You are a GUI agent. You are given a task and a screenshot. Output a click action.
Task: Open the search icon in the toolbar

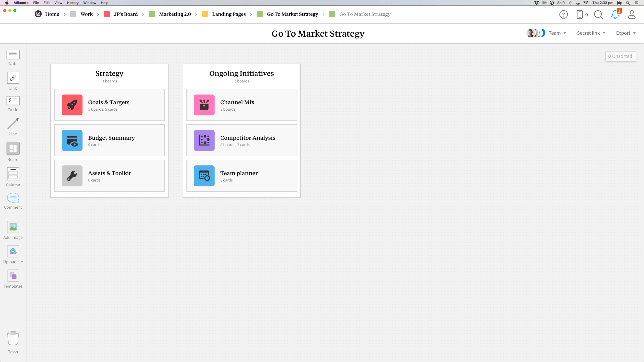598,14
